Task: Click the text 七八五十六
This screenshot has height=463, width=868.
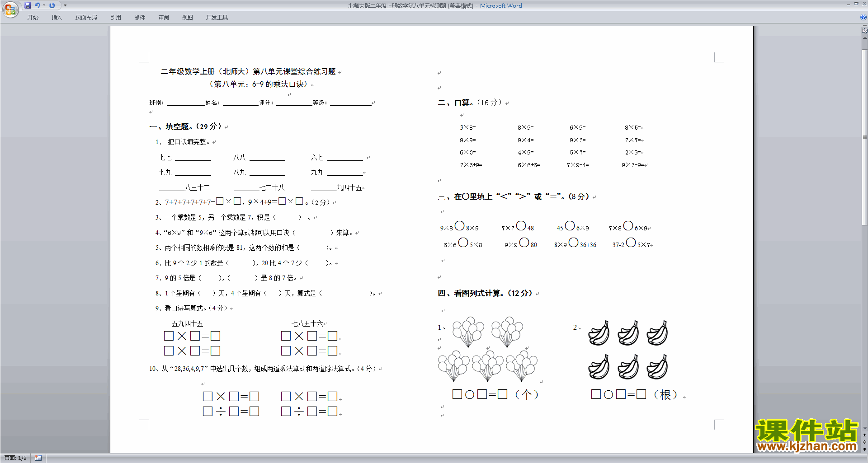Action: (x=307, y=324)
